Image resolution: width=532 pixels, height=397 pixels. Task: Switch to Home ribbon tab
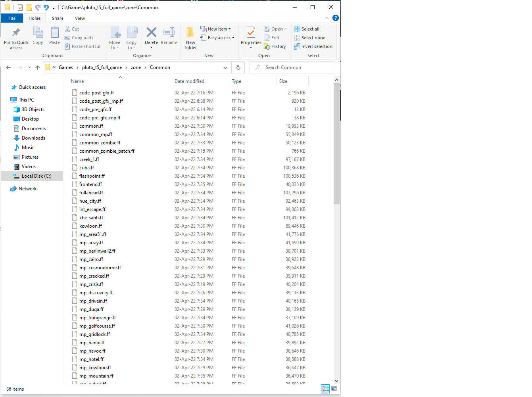point(35,18)
